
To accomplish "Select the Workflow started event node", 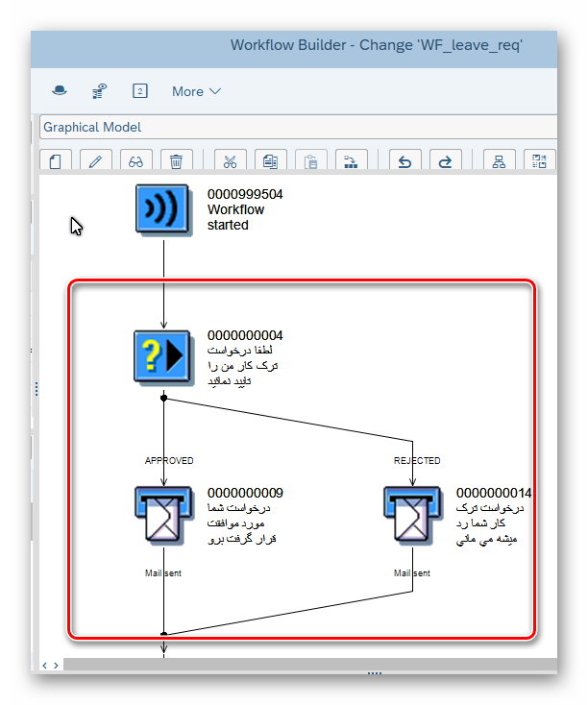I will coord(162,209).
